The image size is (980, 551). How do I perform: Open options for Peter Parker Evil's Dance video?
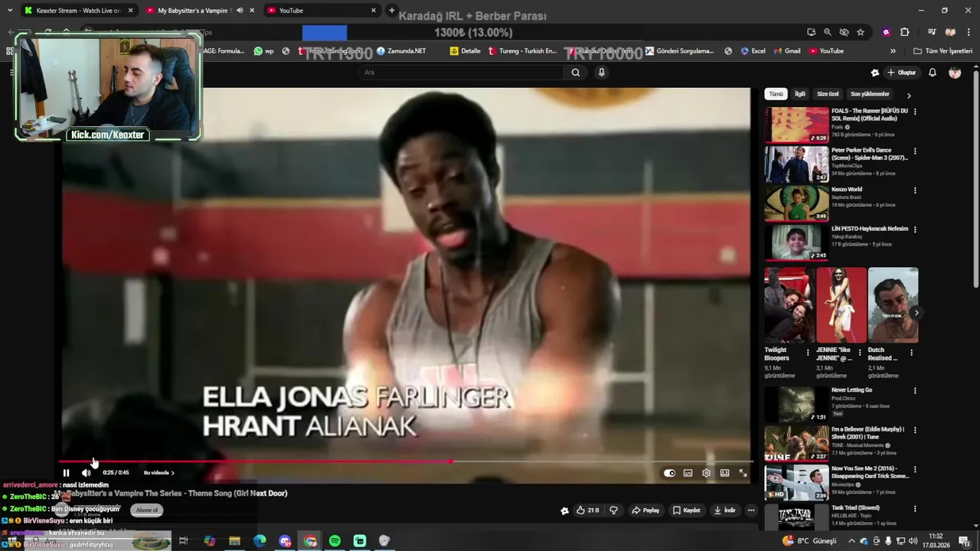[x=915, y=151]
